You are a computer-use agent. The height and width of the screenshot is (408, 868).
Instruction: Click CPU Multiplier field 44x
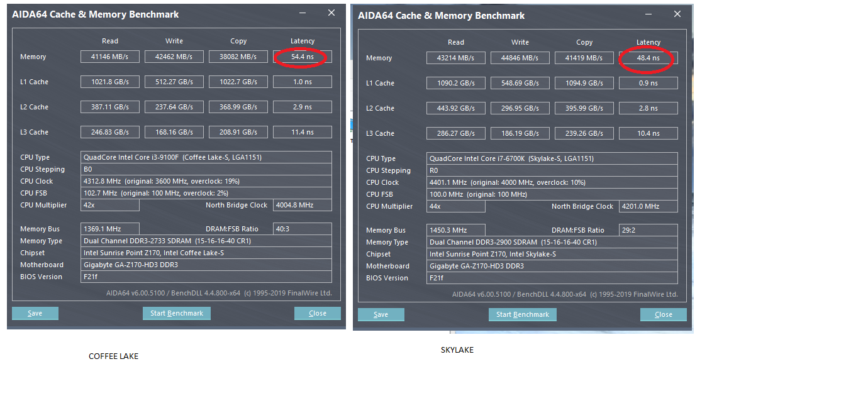click(x=456, y=206)
